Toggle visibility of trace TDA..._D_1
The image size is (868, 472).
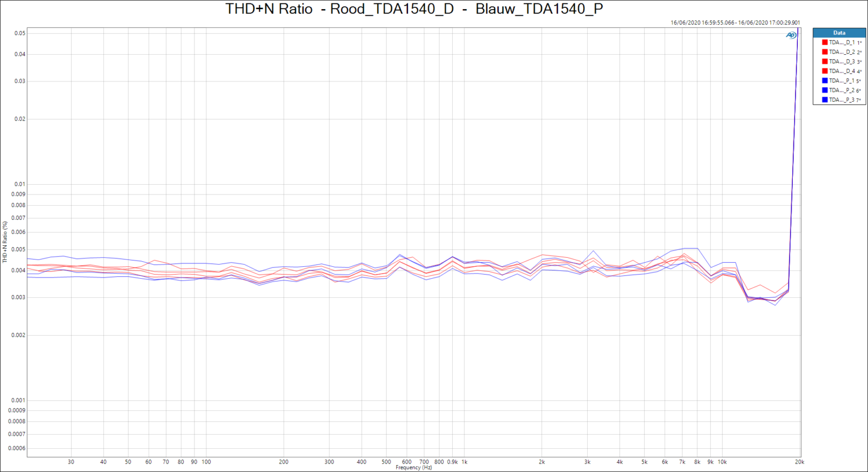click(x=842, y=41)
